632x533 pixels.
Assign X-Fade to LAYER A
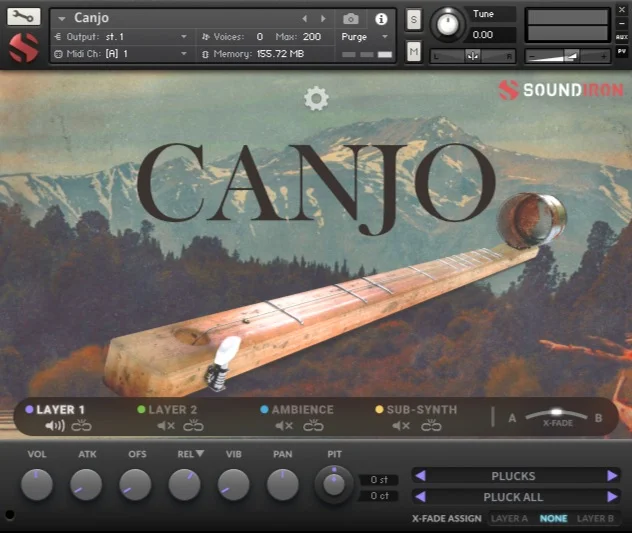pos(509,518)
